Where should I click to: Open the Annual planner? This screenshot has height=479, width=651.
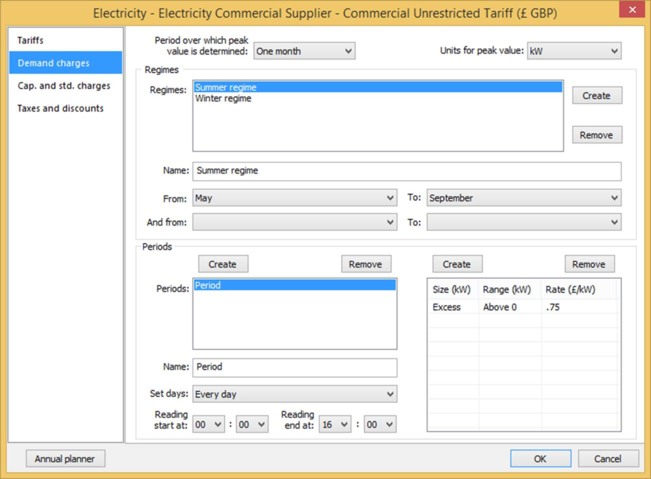65,459
